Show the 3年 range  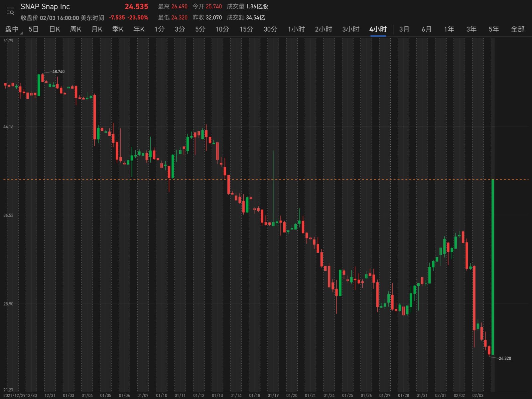(471, 29)
